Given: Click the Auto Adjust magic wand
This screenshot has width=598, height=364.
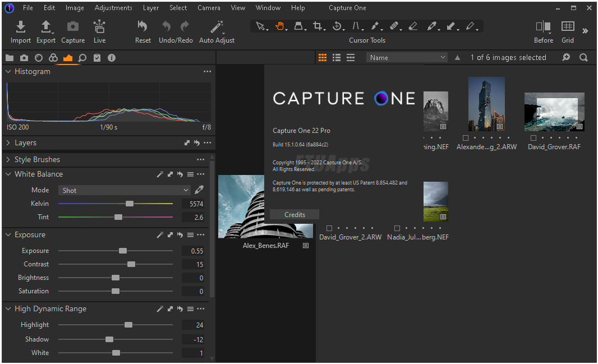Looking at the screenshot, I should point(217,27).
